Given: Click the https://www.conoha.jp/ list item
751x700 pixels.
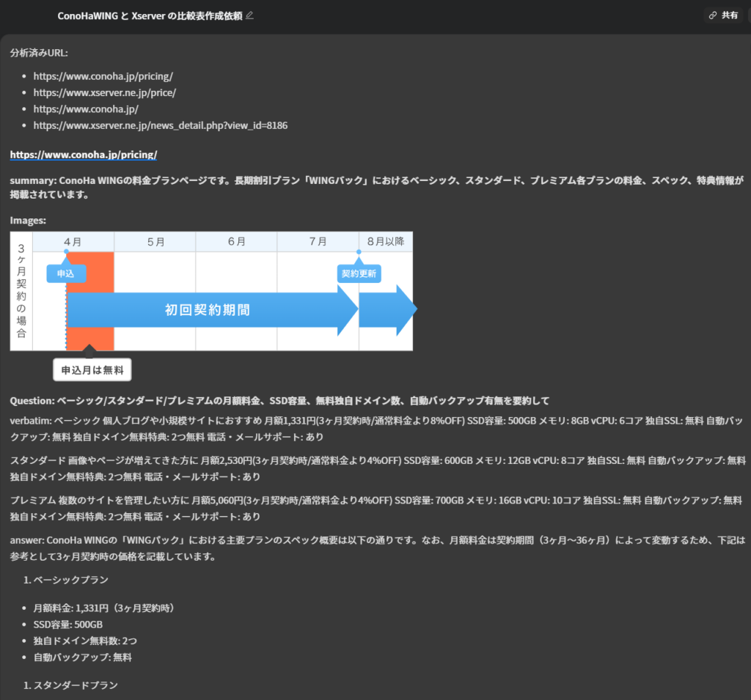Looking at the screenshot, I should click(x=86, y=108).
